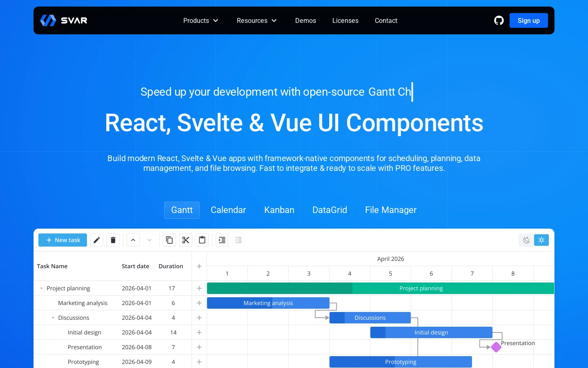Cut the task with scissors icon
This screenshot has height=368, width=588.
pyautogui.click(x=186, y=240)
